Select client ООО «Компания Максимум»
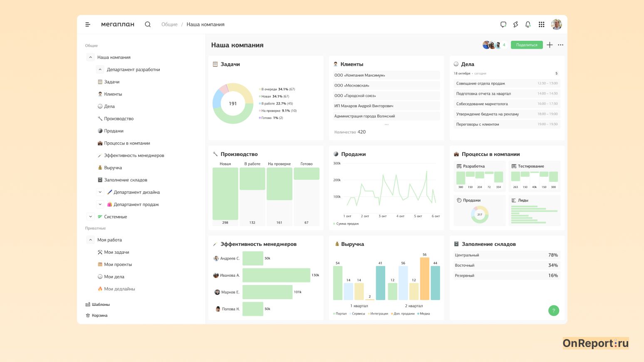The width and height of the screenshot is (644, 362). (386, 75)
